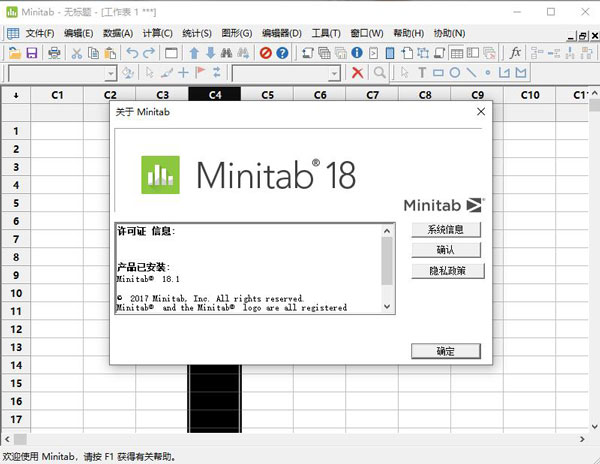Open the second toolbar combo box dropdown
The height and width of the screenshot is (464, 600).
tap(334, 73)
